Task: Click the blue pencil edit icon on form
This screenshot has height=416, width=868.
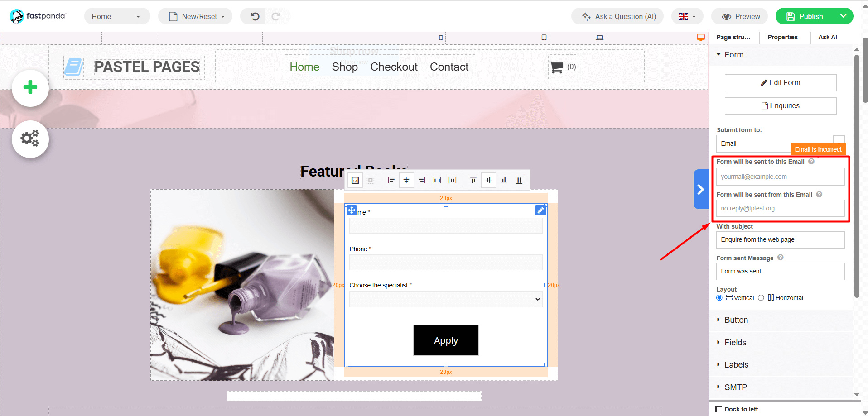Action: point(540,210)
